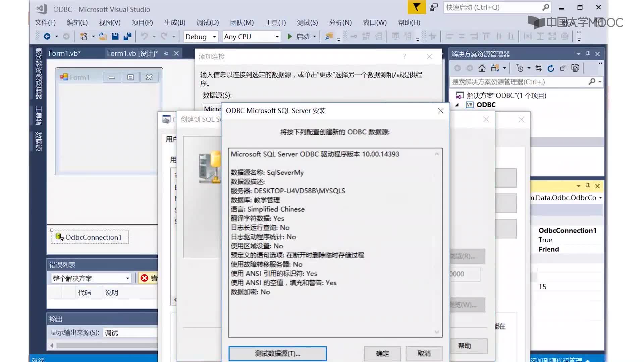The width and height of the screenshot is (644, 362).
Task: Pin the Form1.vb design tab
Action: (x=166, y=53)
